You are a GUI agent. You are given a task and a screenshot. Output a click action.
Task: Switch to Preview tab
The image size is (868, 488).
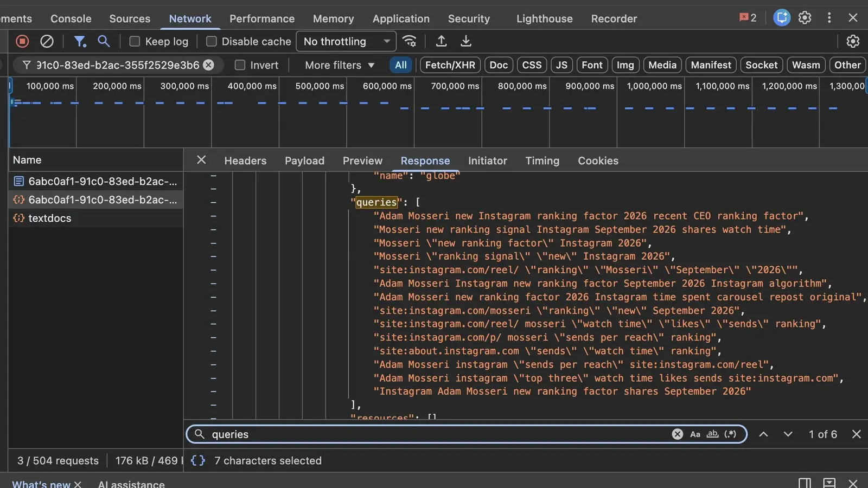362,160
